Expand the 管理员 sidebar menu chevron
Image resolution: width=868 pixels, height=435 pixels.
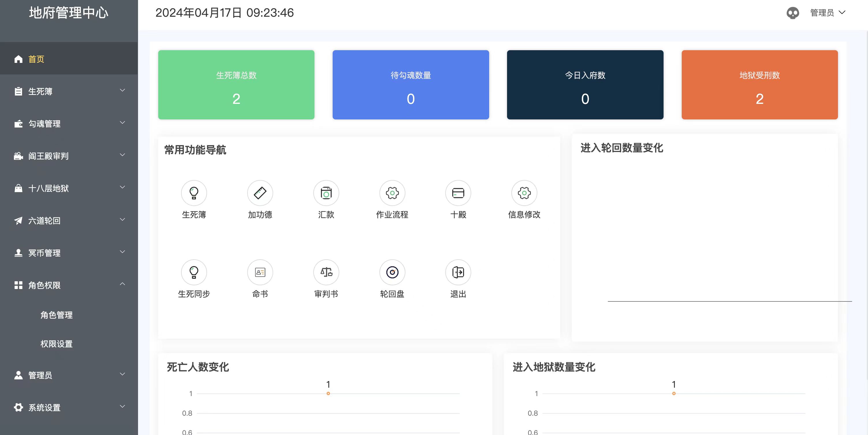click(x=123, y=374)
